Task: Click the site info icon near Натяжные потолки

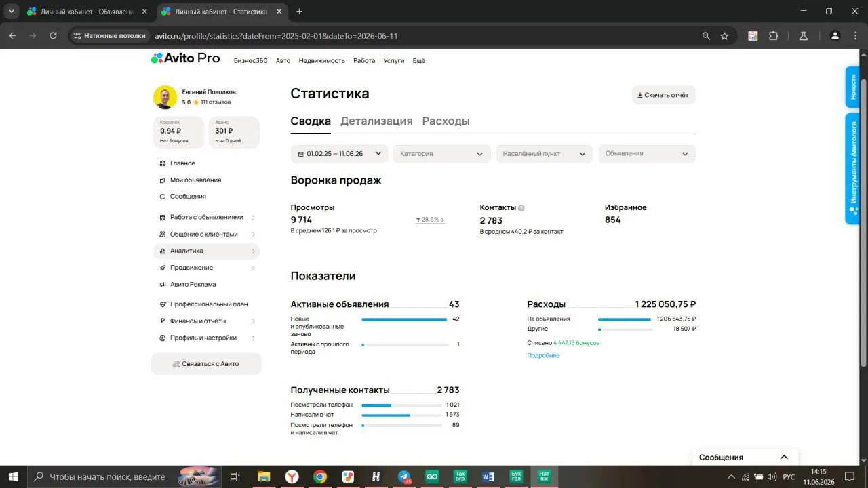Action: click(x=78, y=36)
